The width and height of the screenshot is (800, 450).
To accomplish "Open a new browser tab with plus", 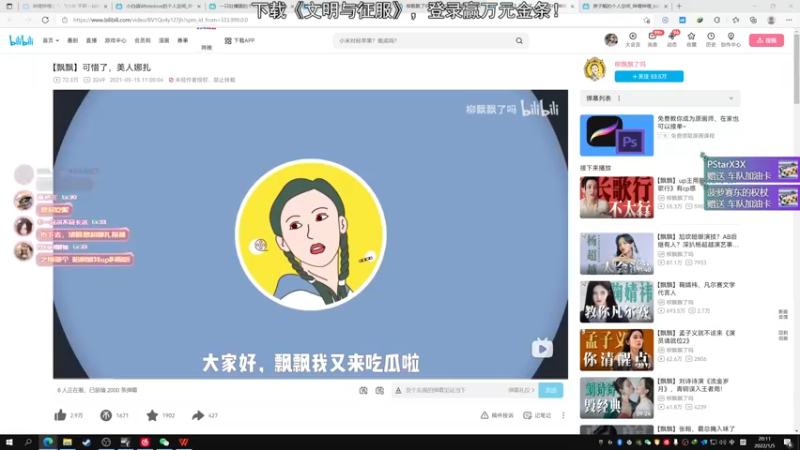I will coord(679,6).
